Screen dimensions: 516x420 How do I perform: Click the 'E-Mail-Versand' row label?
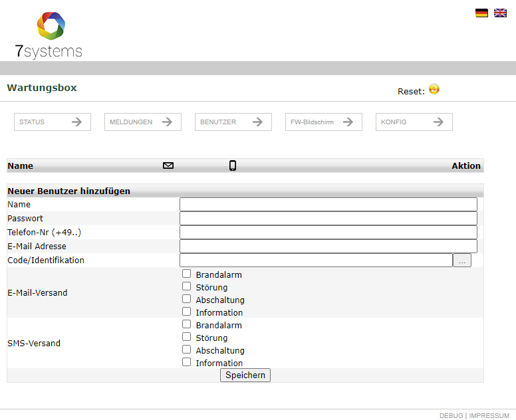tap(37, 292)
